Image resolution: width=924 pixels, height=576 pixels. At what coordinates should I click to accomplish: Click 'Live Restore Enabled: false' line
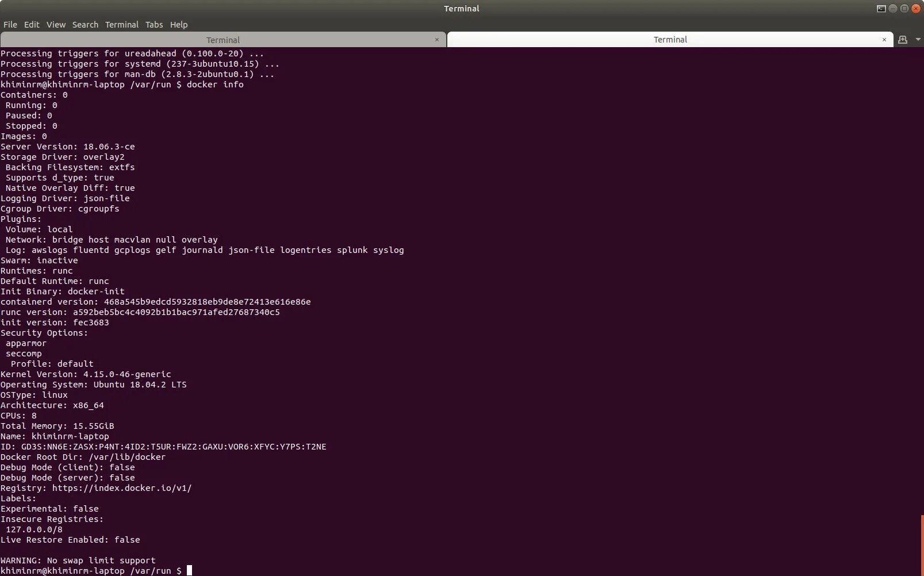[x=70, y=540]
